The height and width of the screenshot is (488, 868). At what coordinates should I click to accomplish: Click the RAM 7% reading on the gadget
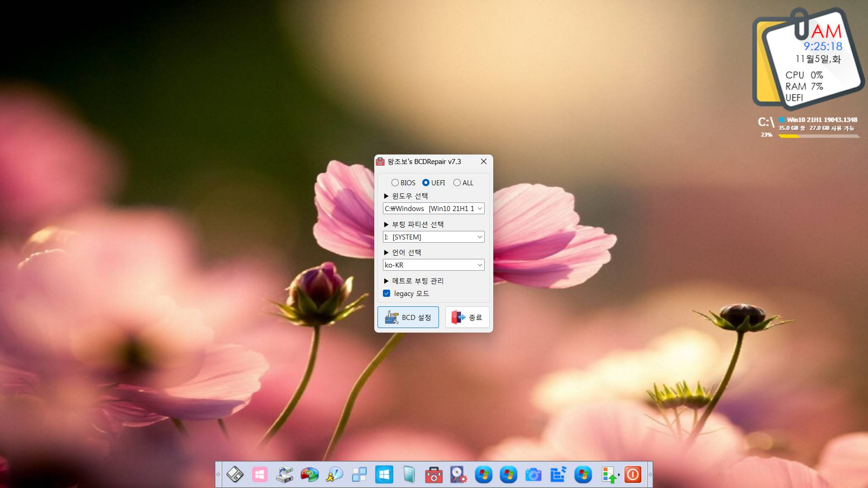click(804, 86)
